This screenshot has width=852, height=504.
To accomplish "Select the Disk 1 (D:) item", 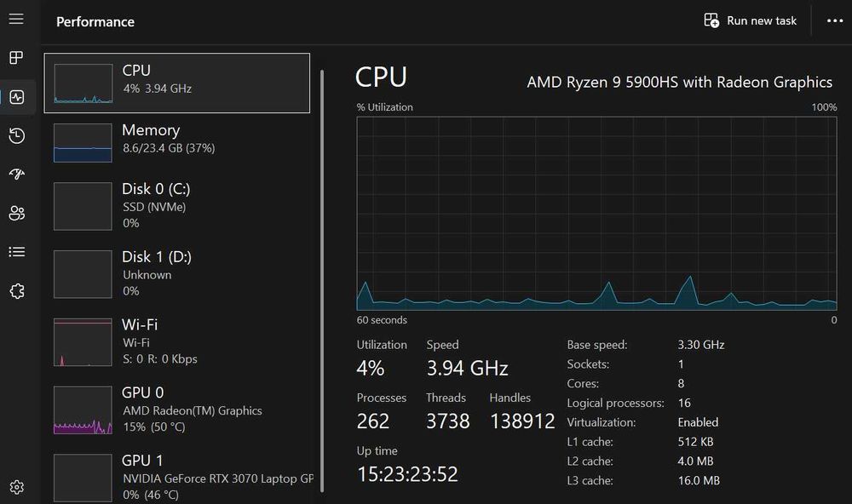I will point(177,273).
